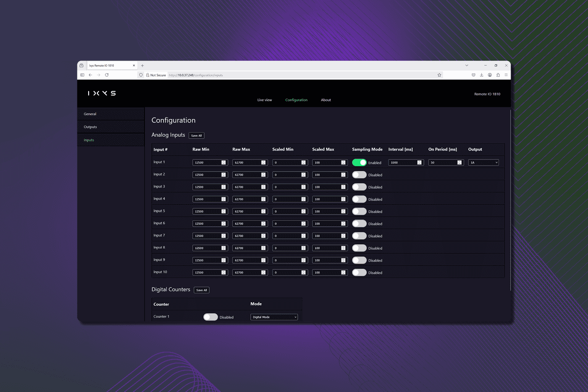Enable the Counter 1 toggle
The image size is (588, 392).
tap(210, 317)
